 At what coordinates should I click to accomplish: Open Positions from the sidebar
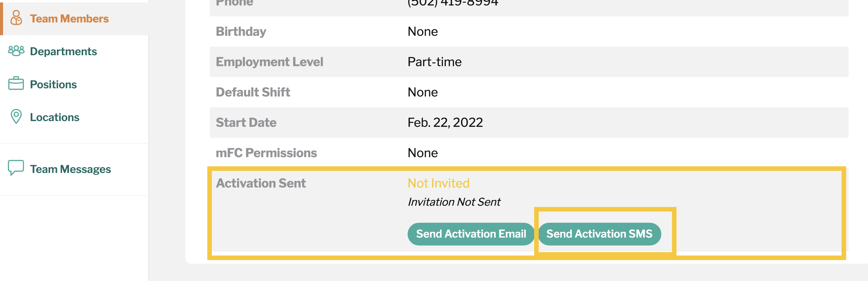coord(53,84)
